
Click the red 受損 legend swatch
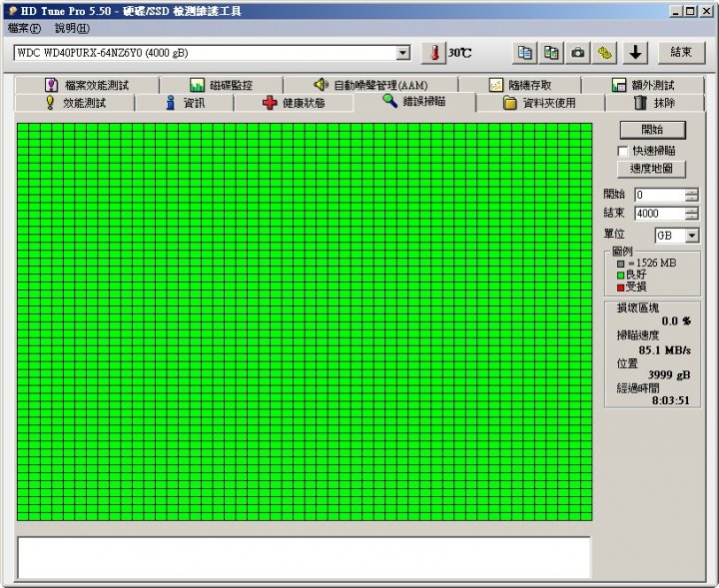pyautogui.click(x=620, y=288)
